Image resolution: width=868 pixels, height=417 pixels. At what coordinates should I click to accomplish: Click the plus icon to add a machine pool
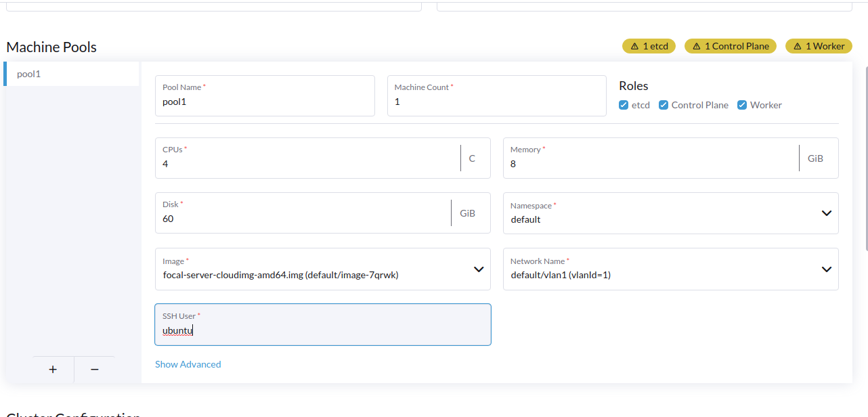click(x=52, y=370)
